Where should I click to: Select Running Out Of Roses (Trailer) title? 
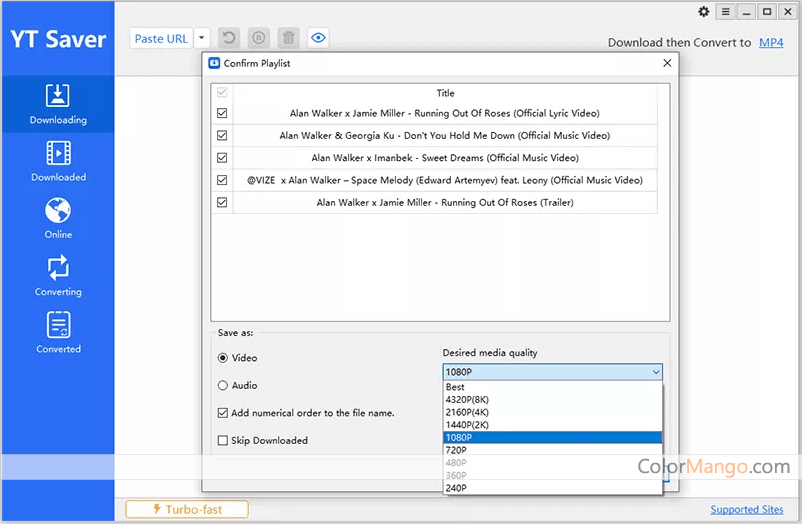click(445, 203)
